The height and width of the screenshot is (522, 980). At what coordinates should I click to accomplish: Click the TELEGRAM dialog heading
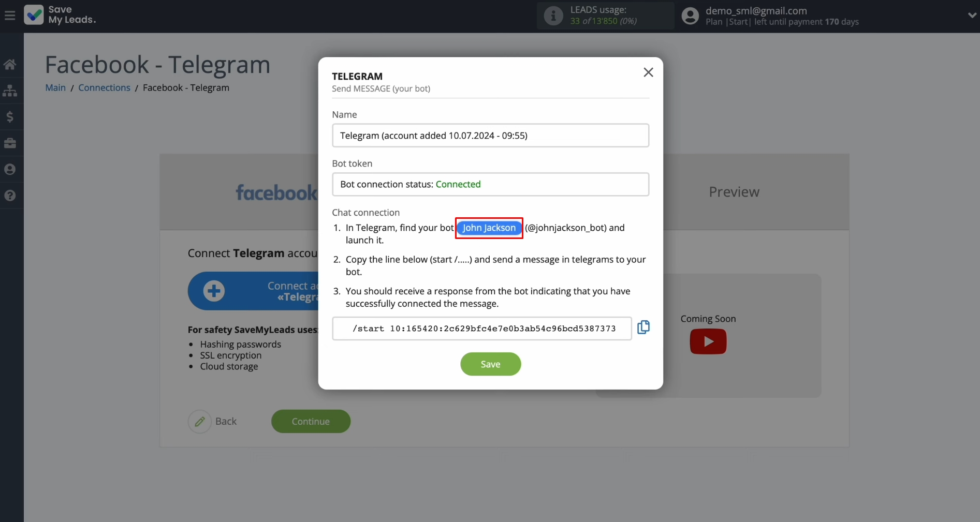pyautogui.click(x=357, y=76)
